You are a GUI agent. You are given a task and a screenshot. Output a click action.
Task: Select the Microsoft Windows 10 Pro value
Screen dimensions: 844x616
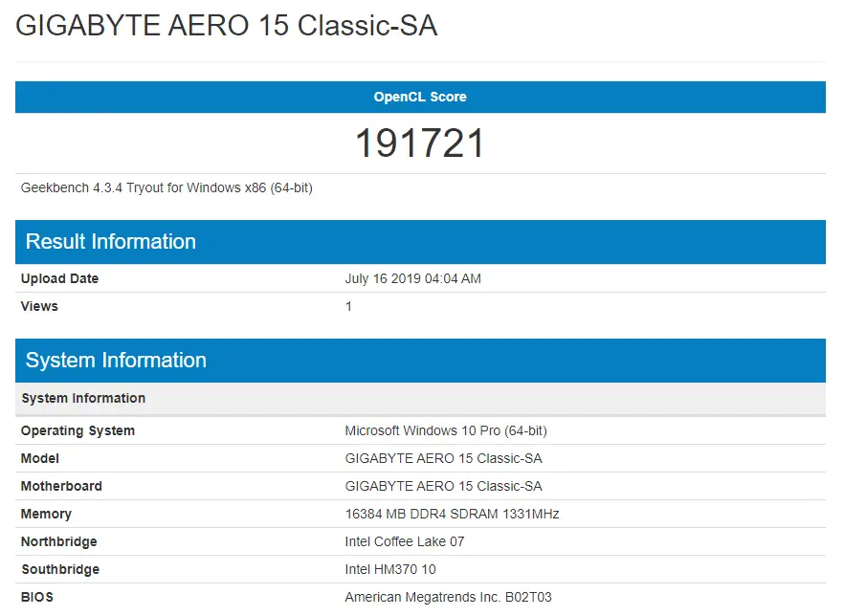(x=446, y=431)
